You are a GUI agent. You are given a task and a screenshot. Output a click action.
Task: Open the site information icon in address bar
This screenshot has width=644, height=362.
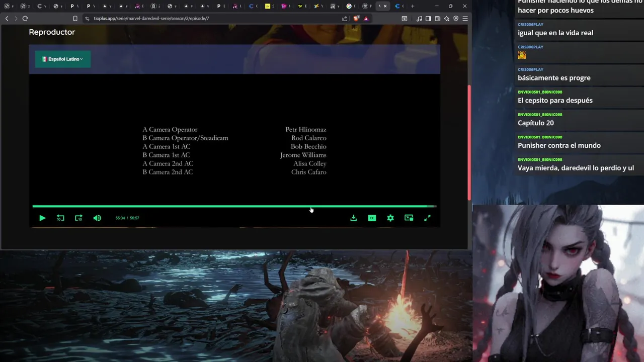tap(87, 19)
